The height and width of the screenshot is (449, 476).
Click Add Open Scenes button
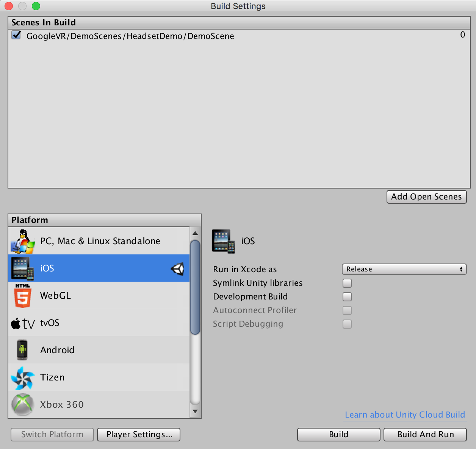pos(426,197)
